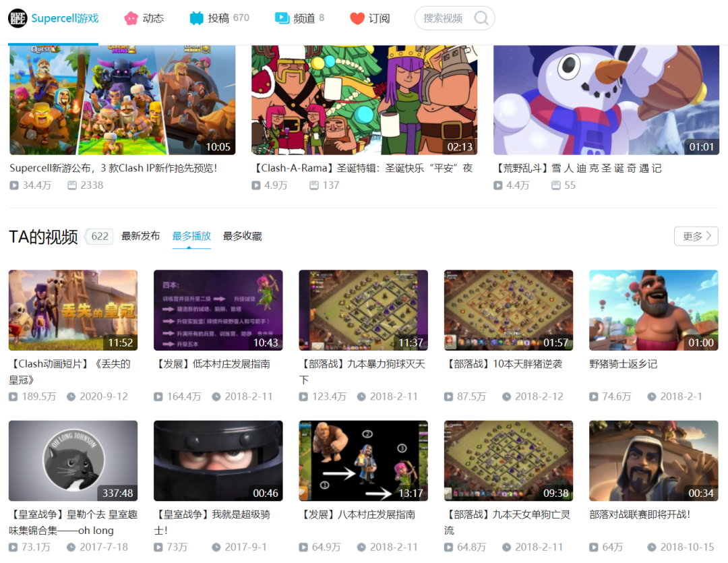Click the play icon beside 123.4万
728x563 pixels.
(x=303, y=396)
